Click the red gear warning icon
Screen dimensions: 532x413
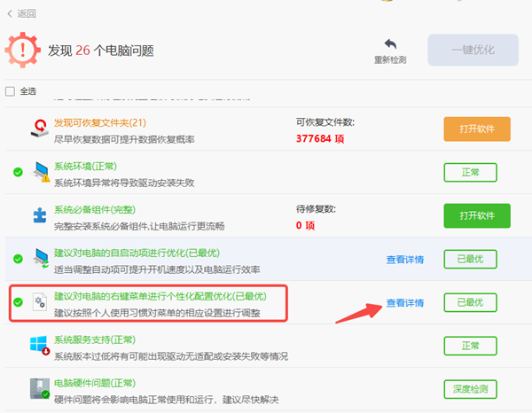(x=23, y=50)
